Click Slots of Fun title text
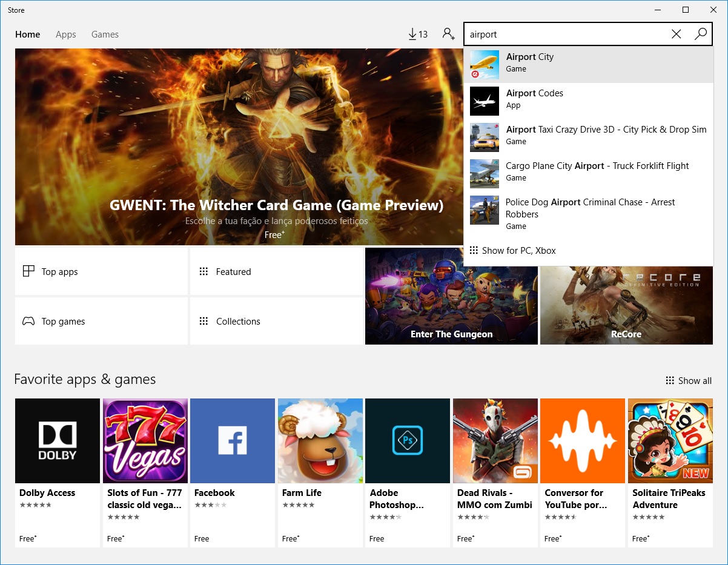728x565 pixels. (x=145, y=499)
